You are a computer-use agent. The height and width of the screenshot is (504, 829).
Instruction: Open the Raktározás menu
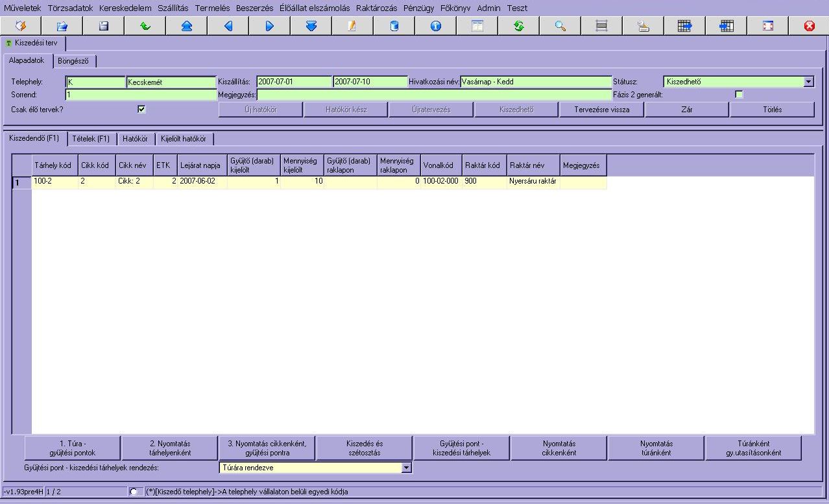click(376, 8)
